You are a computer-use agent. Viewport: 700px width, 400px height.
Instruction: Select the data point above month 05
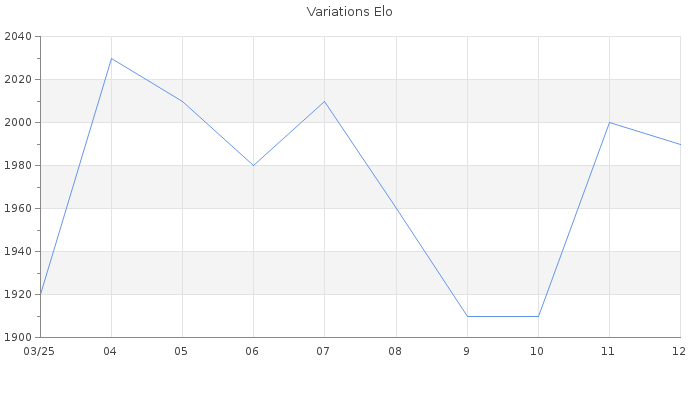(182, 101)
